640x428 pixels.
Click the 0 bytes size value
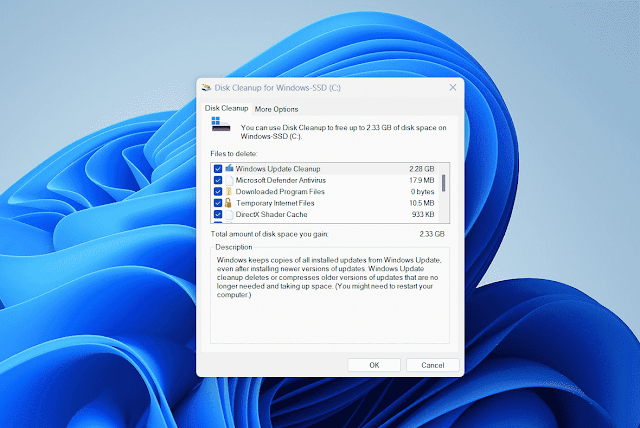click(x=422, y=192)
